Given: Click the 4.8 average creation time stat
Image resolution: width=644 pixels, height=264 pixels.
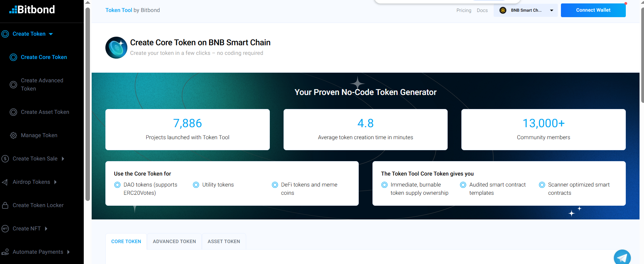Looking at the screenshot, I should pos(366,130).
